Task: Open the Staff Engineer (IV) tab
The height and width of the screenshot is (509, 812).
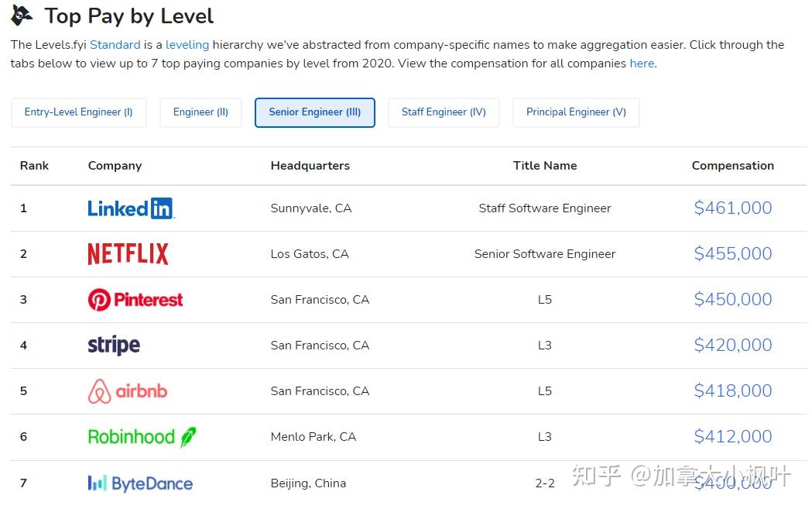Action: coord(444,112)
